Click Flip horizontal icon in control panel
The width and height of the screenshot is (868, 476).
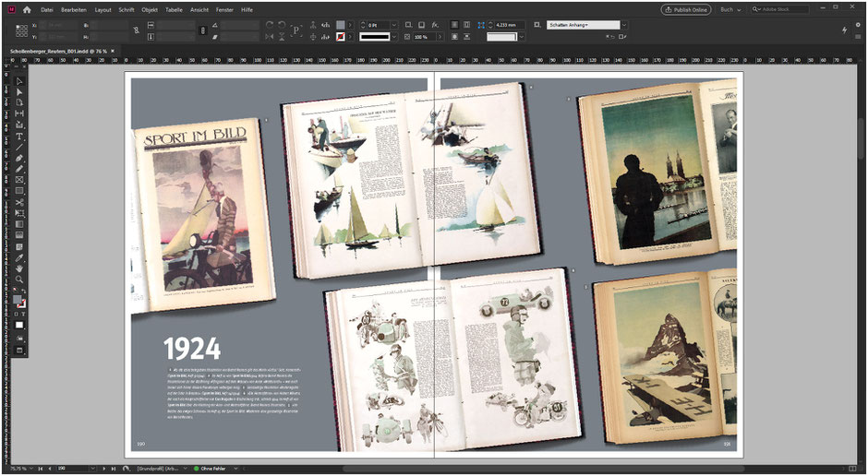coord(270,37)
